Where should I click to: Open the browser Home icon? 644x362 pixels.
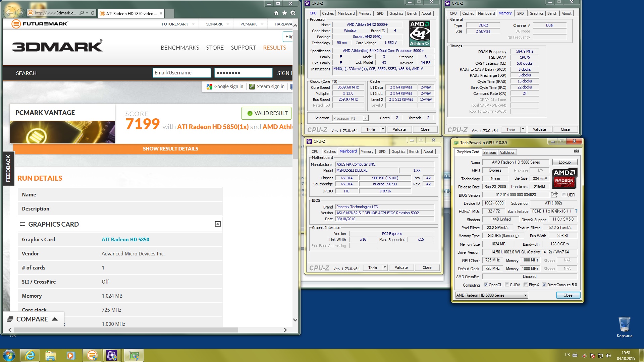click(276, 13)
